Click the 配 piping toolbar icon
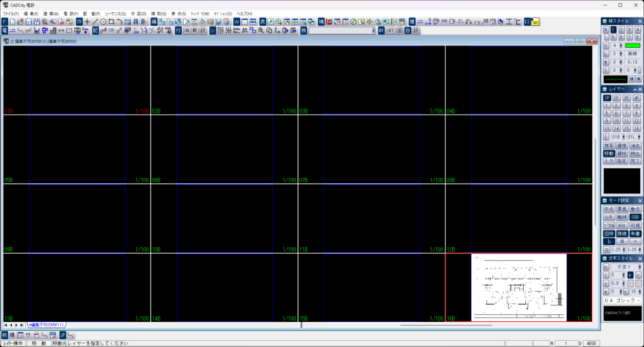Viewport: 644px width, 347px height. [96, 30]
